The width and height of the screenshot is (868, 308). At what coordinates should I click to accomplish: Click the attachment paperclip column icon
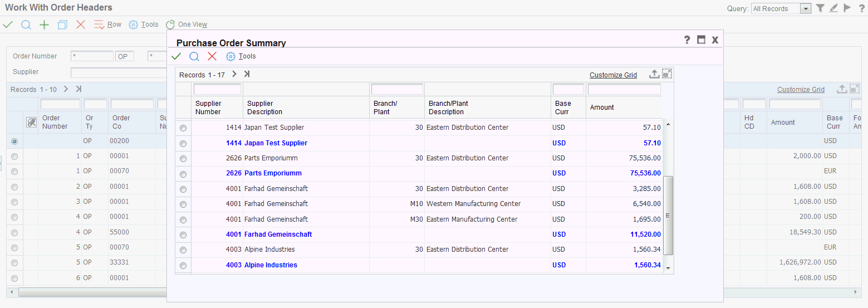31,122
